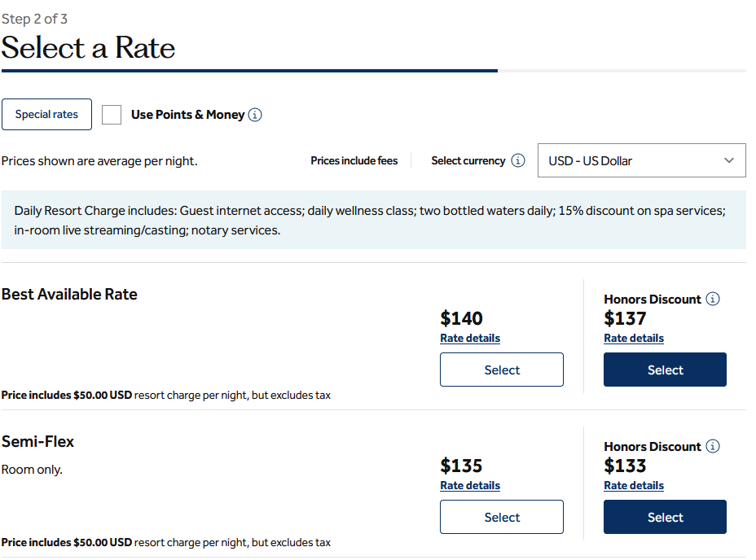Select Honors Discount rate at $137
The width and height of the screenshot is (756, 560).
pos(665,370)
